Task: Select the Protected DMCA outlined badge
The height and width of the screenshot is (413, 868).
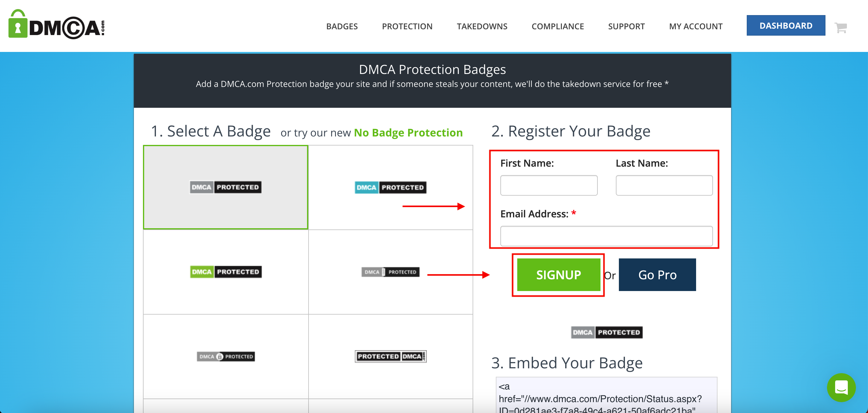Action: 390,356
